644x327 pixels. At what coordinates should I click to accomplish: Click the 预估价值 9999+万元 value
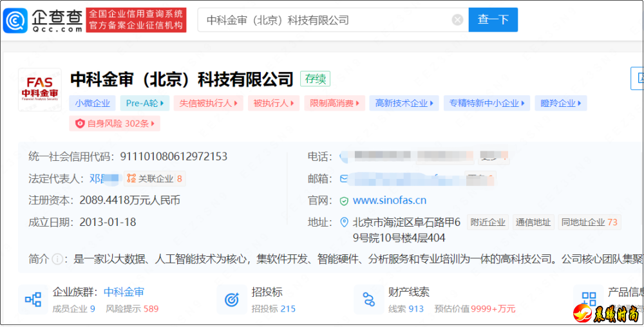[475, 309]
